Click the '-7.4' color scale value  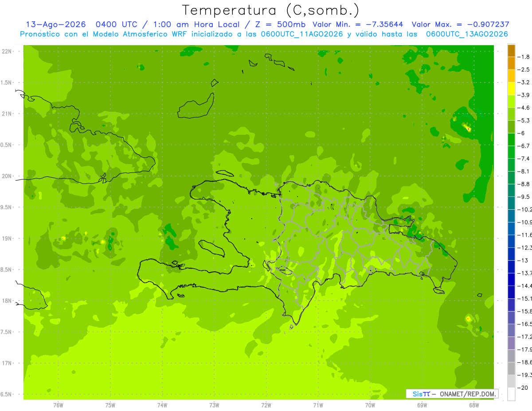pyautogui.click(x=524, y=159)
